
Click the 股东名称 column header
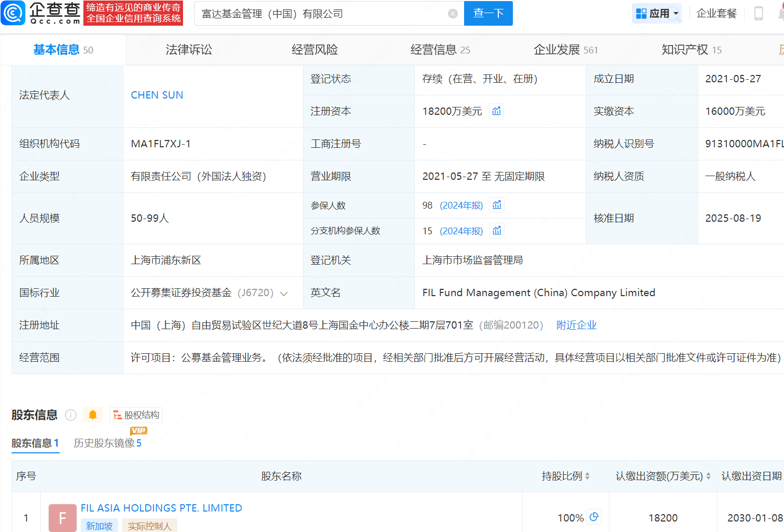(281, 476)
